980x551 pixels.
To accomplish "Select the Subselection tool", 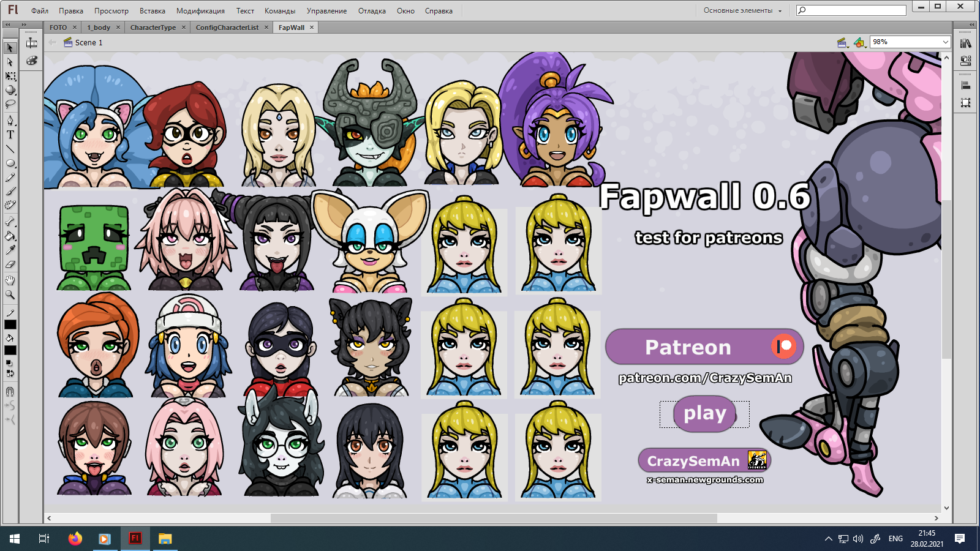I will (10, 62).
